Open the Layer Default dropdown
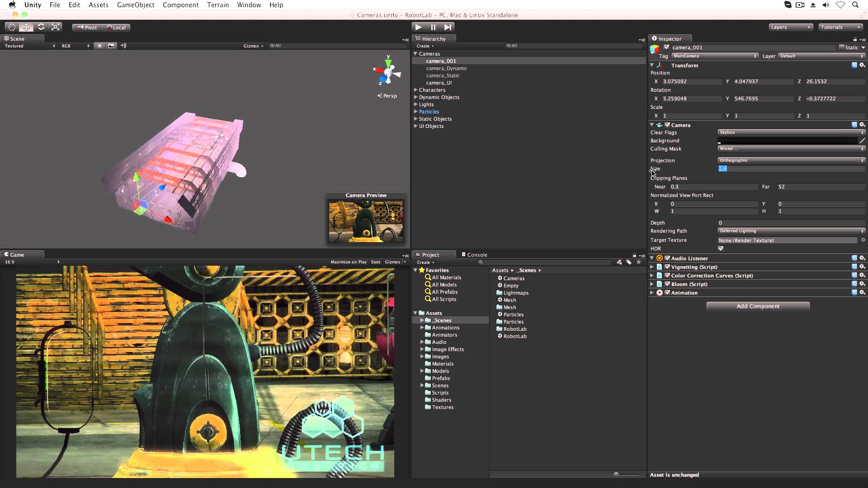The image size is (868, 488). pyautogui.click(x=822, y=56)
